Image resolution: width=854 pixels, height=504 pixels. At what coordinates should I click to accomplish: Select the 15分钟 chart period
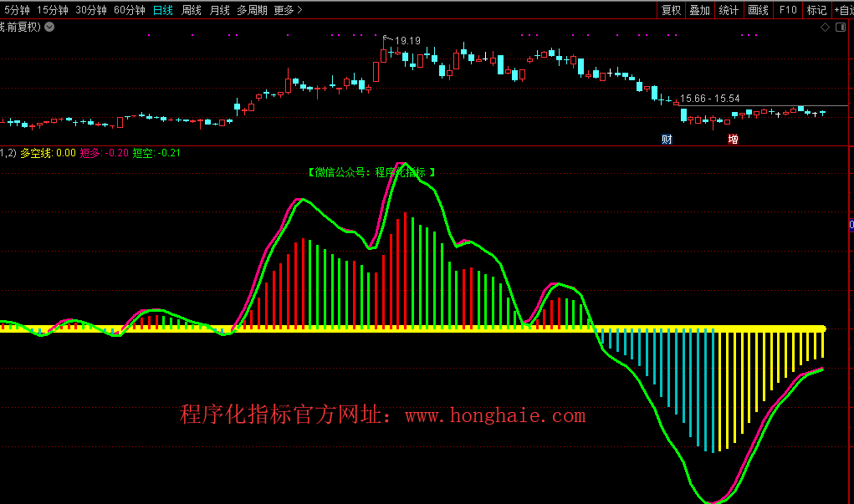(x=54, y=10)
